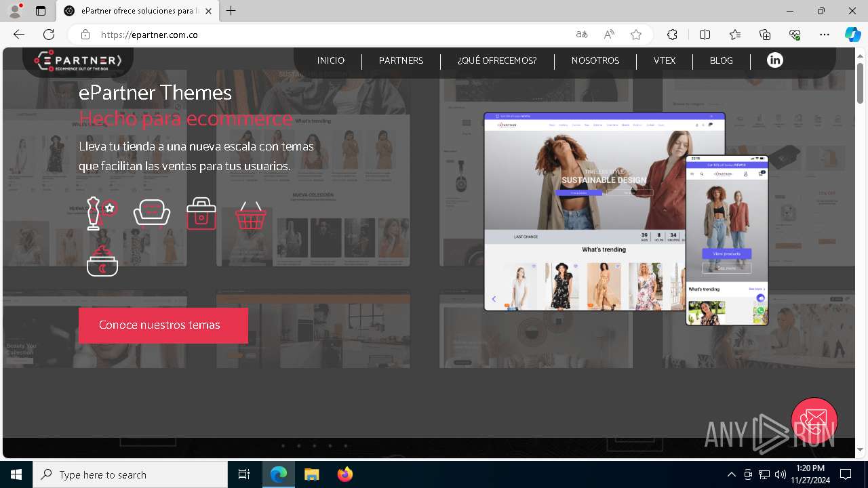
Task: Select the cosmetics jar theme icon
Action: (102, 261)
